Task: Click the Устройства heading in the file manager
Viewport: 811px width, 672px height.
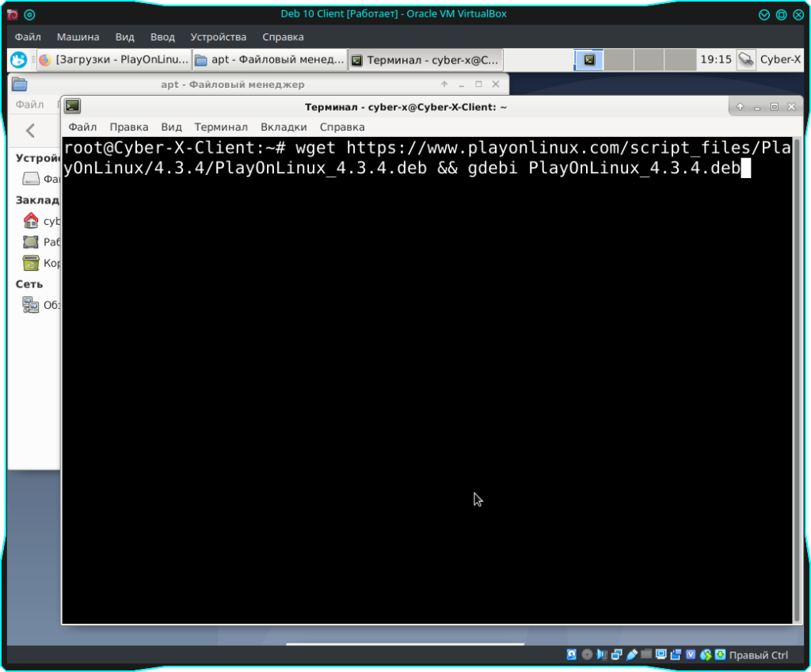Action: (38, 158)
